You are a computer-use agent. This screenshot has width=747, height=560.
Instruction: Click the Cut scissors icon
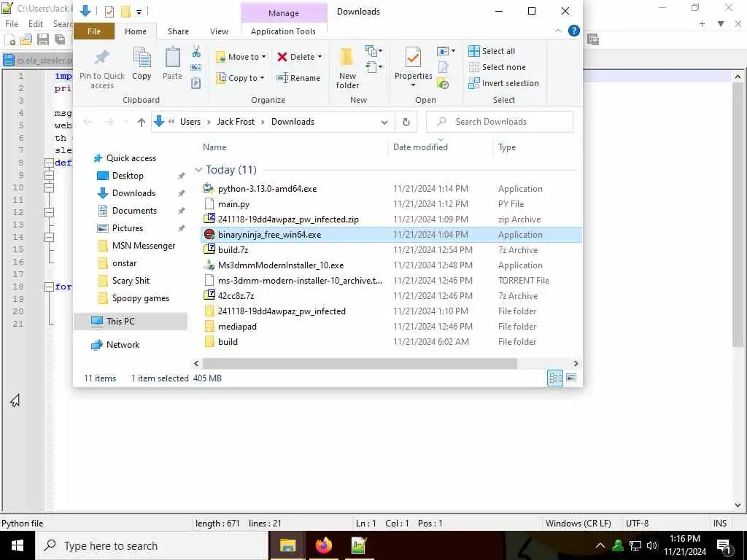tap(196, 52)
